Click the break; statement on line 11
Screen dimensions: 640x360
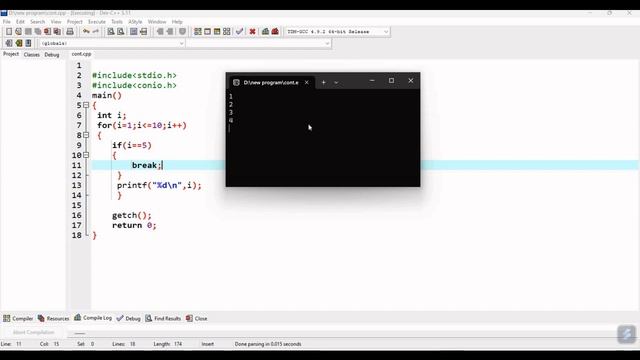coord(147,165)
